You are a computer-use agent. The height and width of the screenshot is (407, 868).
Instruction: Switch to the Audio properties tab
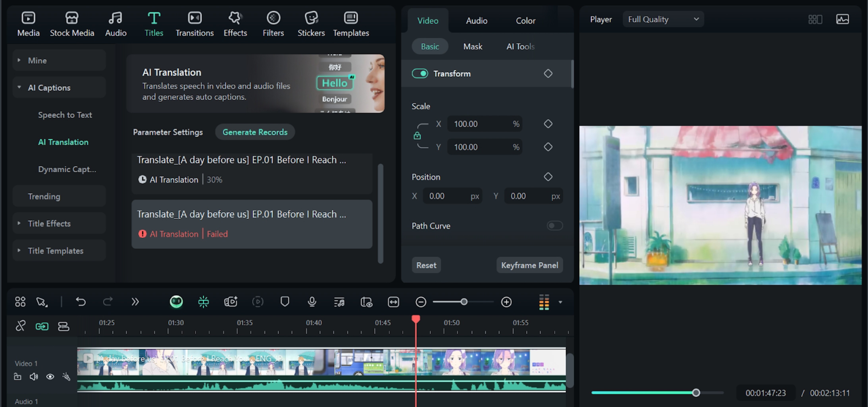coord(476,21)
